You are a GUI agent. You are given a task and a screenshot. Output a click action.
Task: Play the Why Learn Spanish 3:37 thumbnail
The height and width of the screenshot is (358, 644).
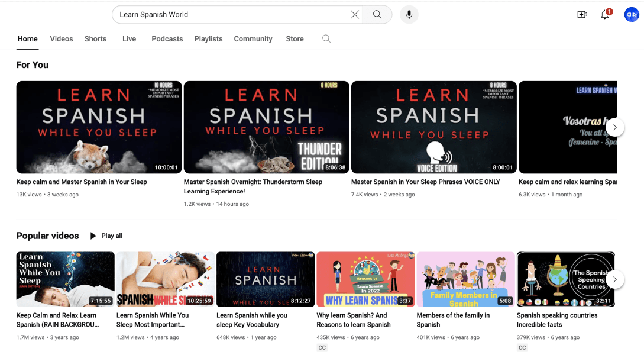(x=365, y=279)
